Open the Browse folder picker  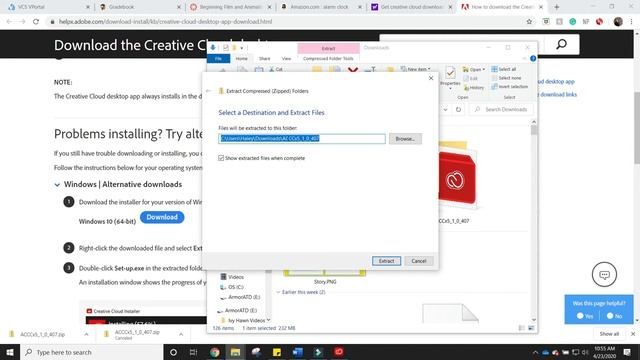[x=405, y=139]
